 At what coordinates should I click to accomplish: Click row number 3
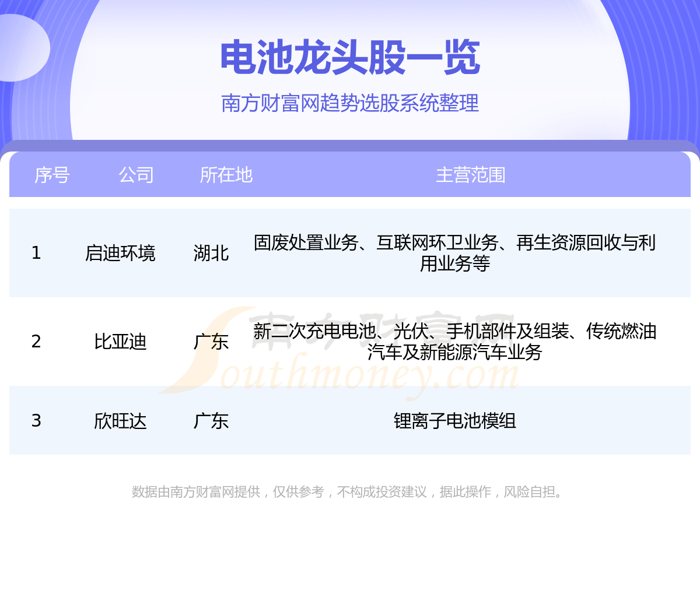(x=36, y=421)
